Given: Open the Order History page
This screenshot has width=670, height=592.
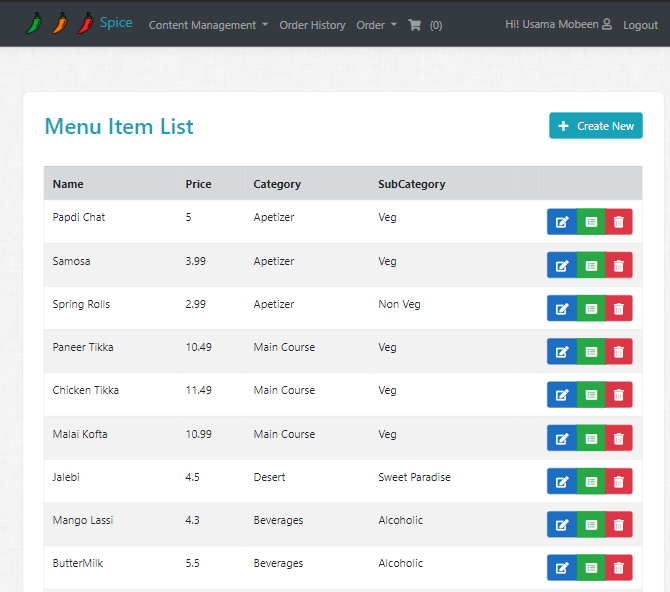Looking at the screenshot, I should [312, 25].
